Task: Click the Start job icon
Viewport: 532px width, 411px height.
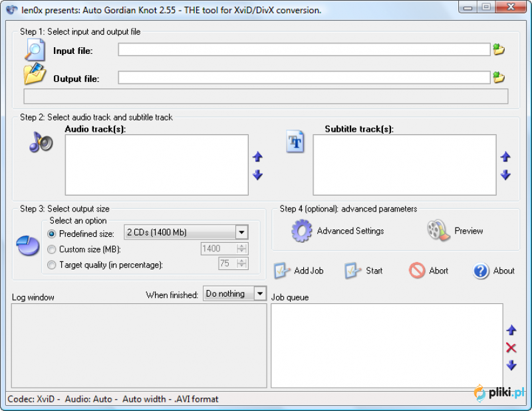Action: (x=353, y=271)
